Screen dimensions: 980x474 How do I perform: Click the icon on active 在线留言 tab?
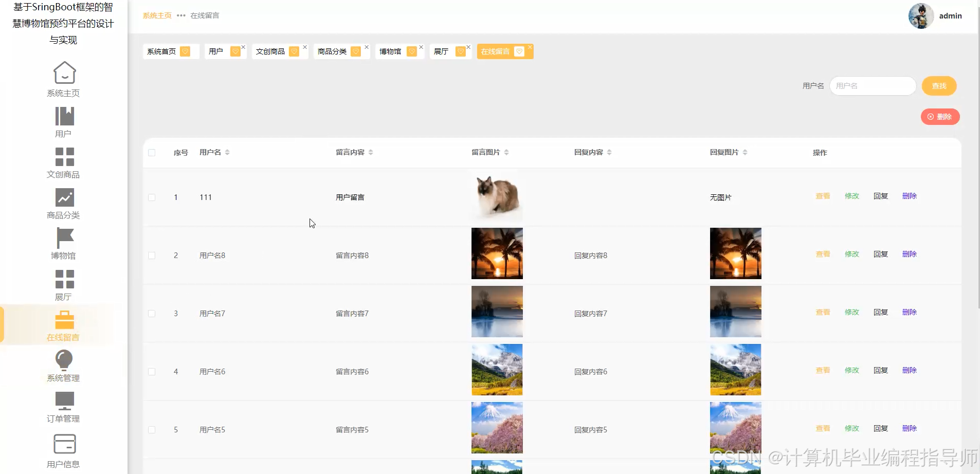pos(519,51)
